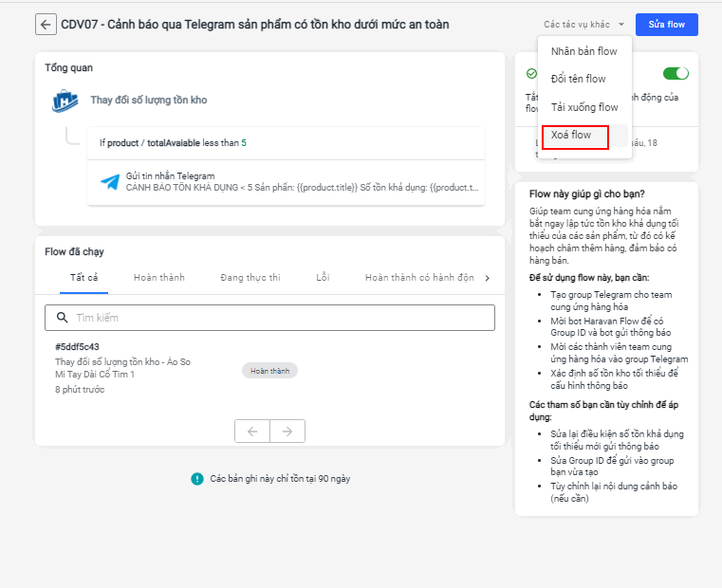Select Tải xuống flow option
The height and width of the screenshot is (588, 722).
(584, 107)
